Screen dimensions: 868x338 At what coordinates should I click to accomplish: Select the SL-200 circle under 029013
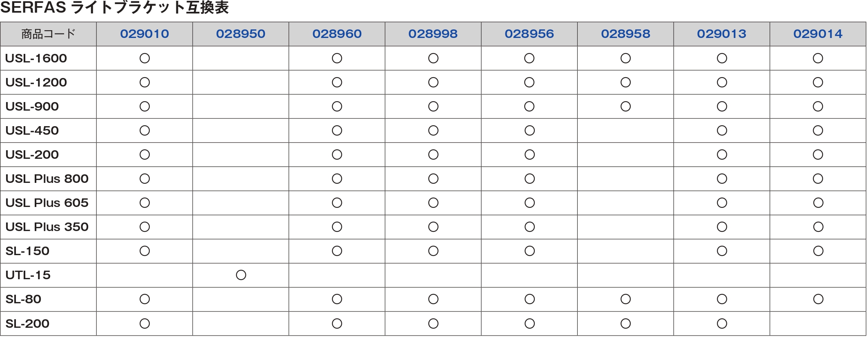722,324
